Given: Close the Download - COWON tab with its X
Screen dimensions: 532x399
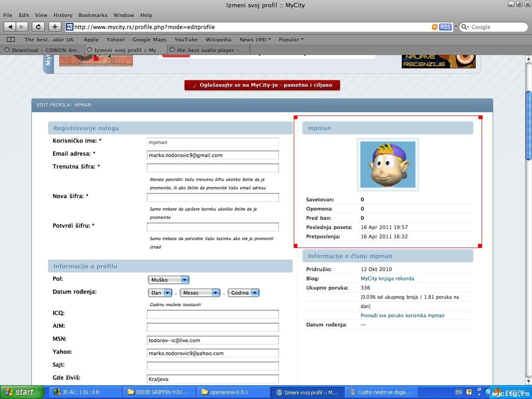Looking at the screenshot, I should [x=6, y=50].
